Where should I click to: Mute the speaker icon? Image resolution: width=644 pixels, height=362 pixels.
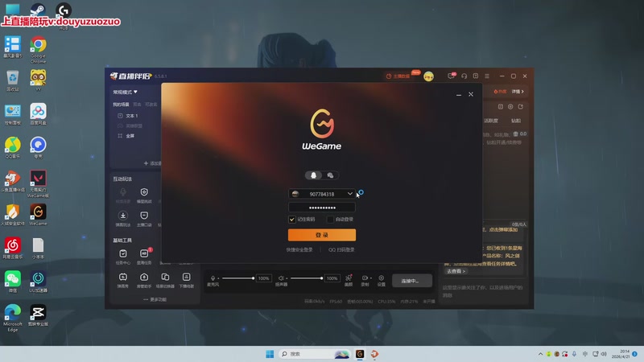pos(281,278)
